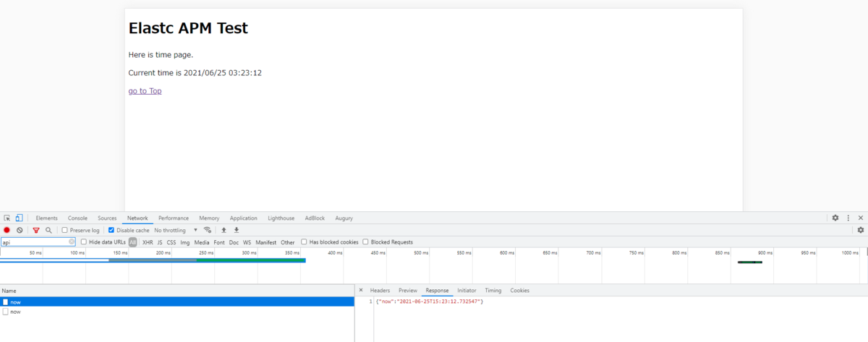Show the Response tab

[x=437, y=290]
